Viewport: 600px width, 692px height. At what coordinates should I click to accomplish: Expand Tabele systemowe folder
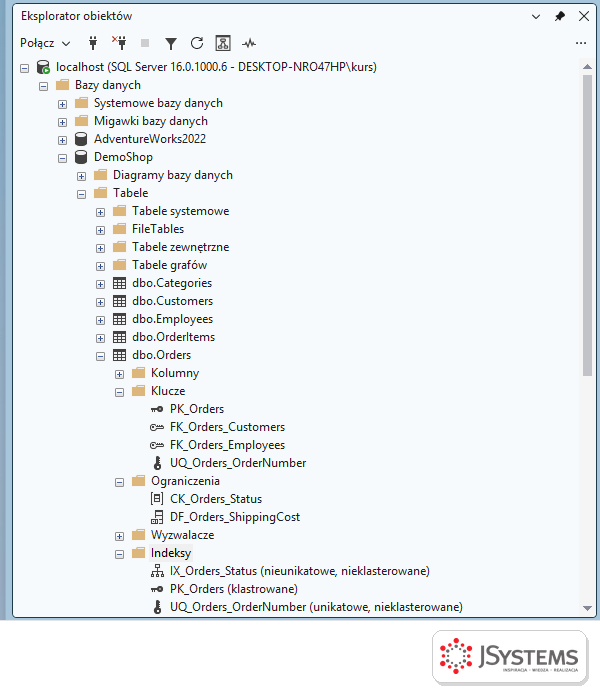(x=100, y=212)
